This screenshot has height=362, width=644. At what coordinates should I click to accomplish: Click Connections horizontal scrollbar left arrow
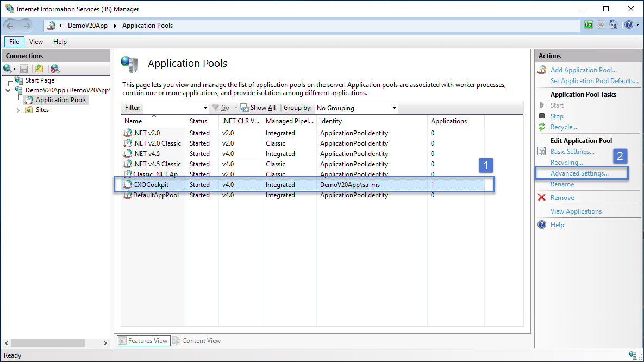7,343
